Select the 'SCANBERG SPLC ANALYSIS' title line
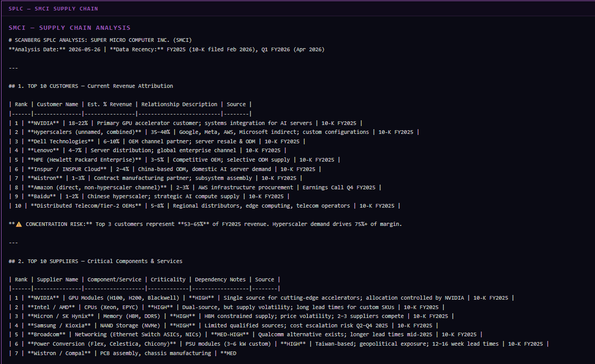 (100, 40)
